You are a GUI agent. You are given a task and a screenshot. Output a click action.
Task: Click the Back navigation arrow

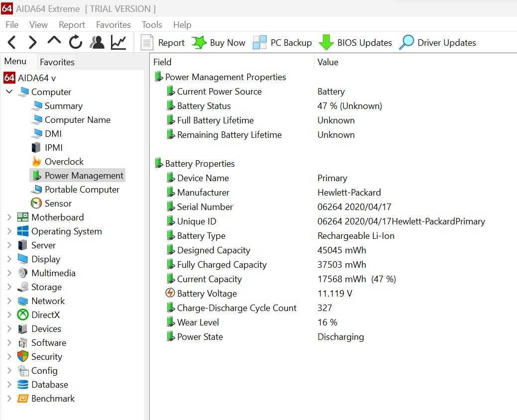pyautogui.click(x=12, y=42)
